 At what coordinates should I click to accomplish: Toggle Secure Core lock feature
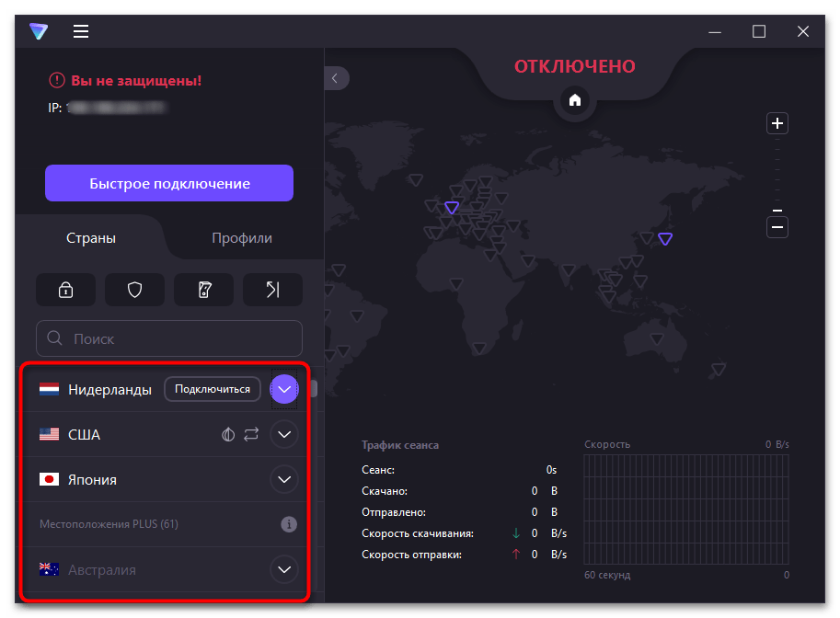tap(65, 290)
